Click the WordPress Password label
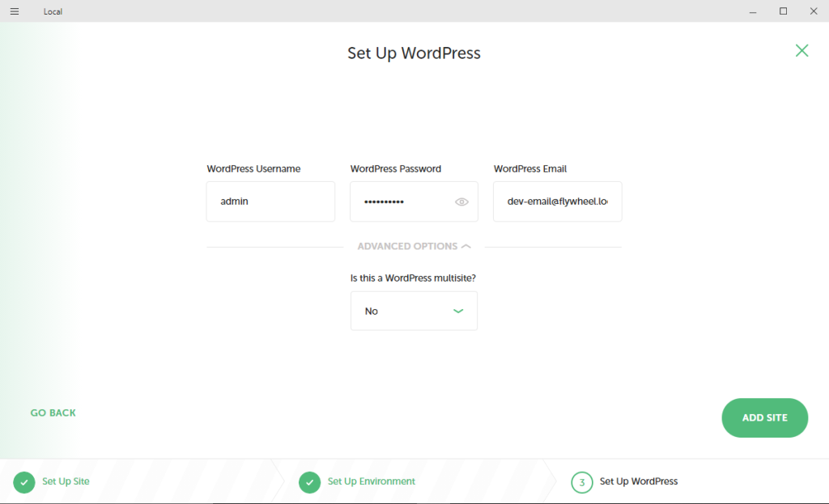829x504 pixels. coord(395,168)
